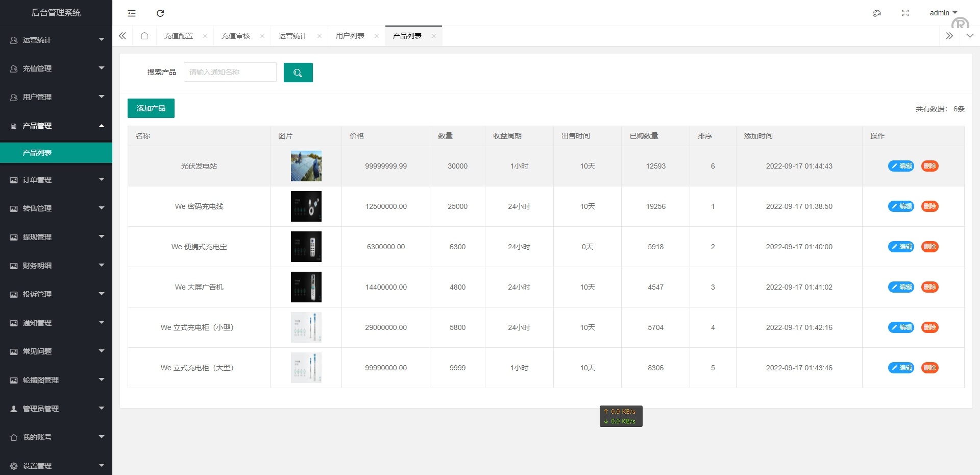Edit the 光伏发电站 product
Screen dimensions: 980x475
click(x=901, y=166)
